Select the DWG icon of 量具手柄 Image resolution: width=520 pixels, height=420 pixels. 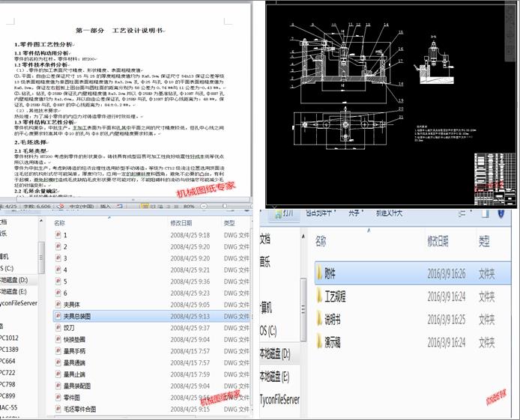tap(58, 351)
